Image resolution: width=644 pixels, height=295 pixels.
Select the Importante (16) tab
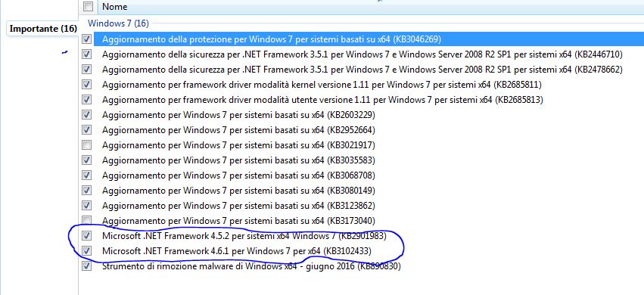coord(43,29)
